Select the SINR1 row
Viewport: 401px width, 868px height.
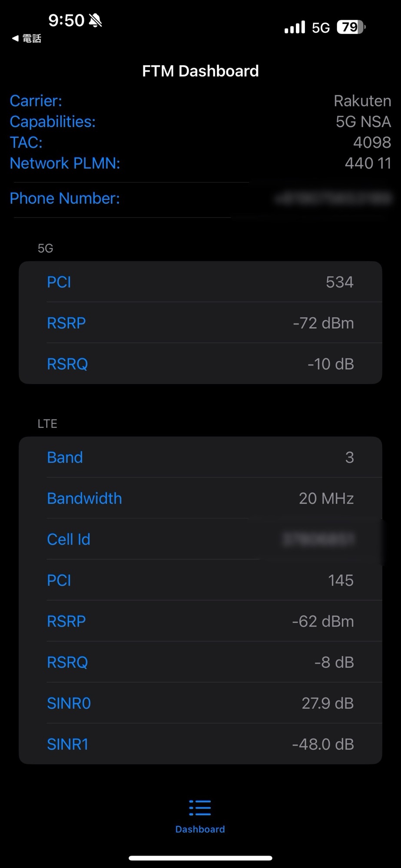[x=200, y=744]
